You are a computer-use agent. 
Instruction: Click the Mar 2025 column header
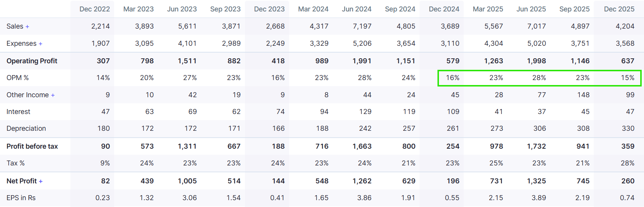click(x=488, y=9)
